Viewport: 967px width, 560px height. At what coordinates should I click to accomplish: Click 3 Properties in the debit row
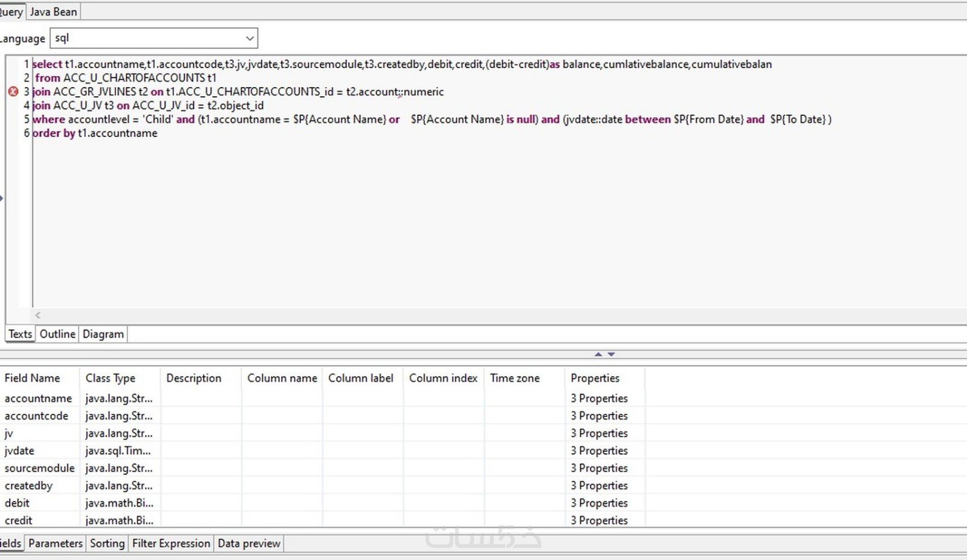coord(599,503)
